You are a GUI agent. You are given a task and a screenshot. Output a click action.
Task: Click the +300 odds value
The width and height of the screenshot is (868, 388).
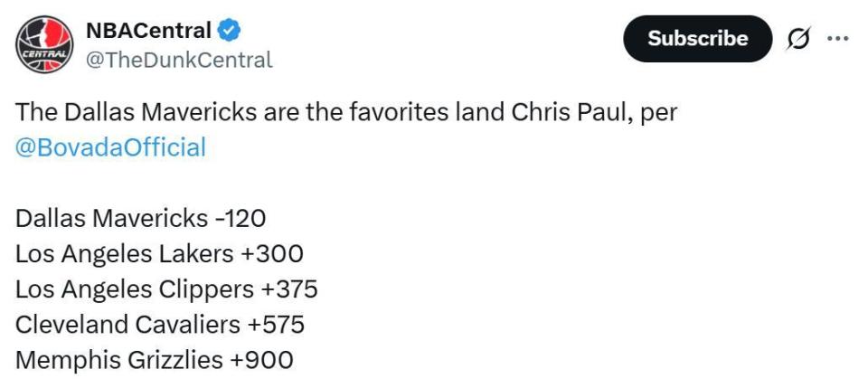[271, 254]
